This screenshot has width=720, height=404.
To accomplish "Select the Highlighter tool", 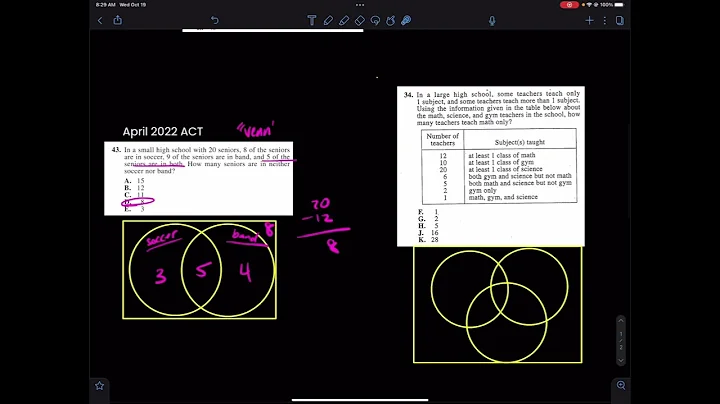I will (344, 20).
